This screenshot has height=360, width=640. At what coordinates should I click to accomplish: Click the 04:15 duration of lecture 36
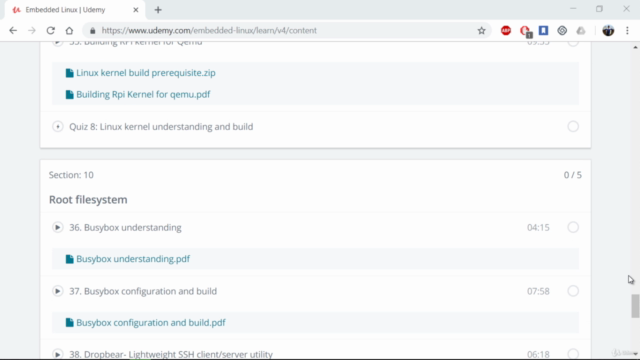tap(538, 228)
